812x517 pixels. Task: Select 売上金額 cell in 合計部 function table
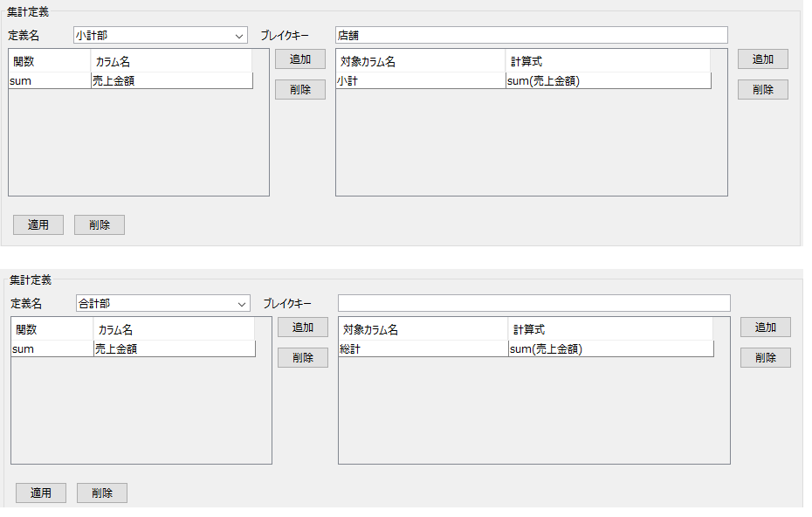click(x=173, y=349)
